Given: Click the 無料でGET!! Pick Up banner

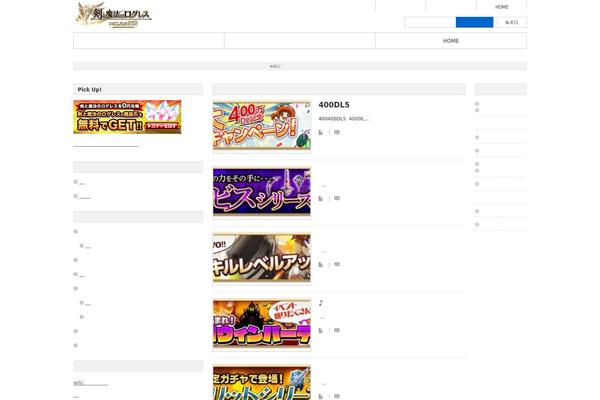Looking at the screenshot, I should coord(127,117).
